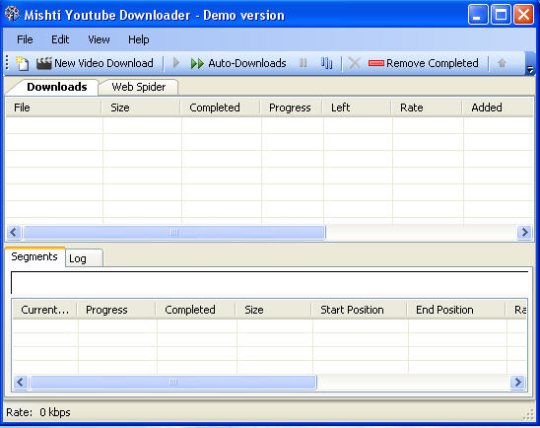Open the Edit menu

tap(60, 40)
